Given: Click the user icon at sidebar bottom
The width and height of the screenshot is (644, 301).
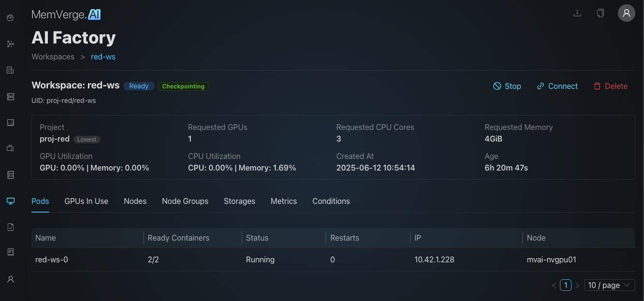Looking at the screenshot, I should (x=10, y=279).
